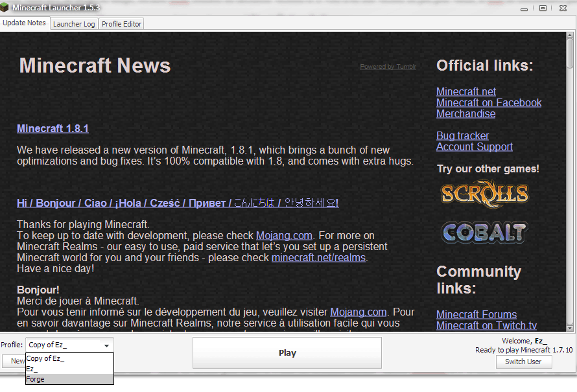Click the 'Have a nice day!' line
The width and height of the screenshot is (577, 392).
pyautogui.click(x=56, y=269)
